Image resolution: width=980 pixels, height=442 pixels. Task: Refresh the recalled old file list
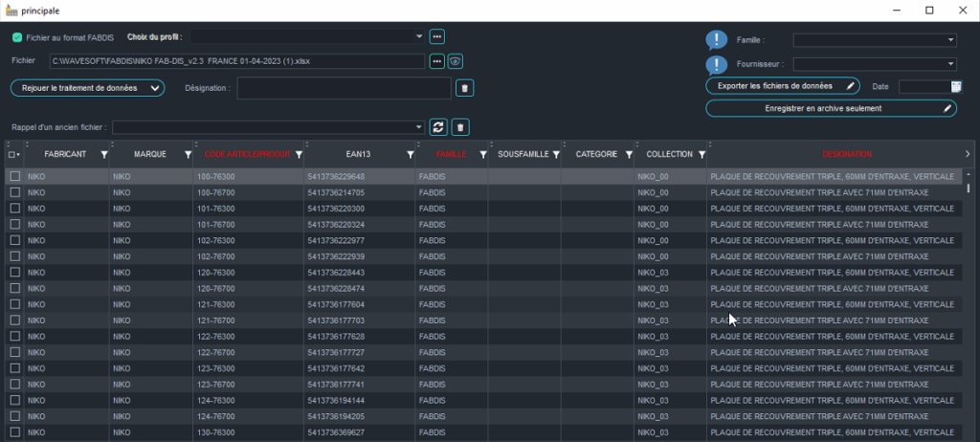pos(438,127)
